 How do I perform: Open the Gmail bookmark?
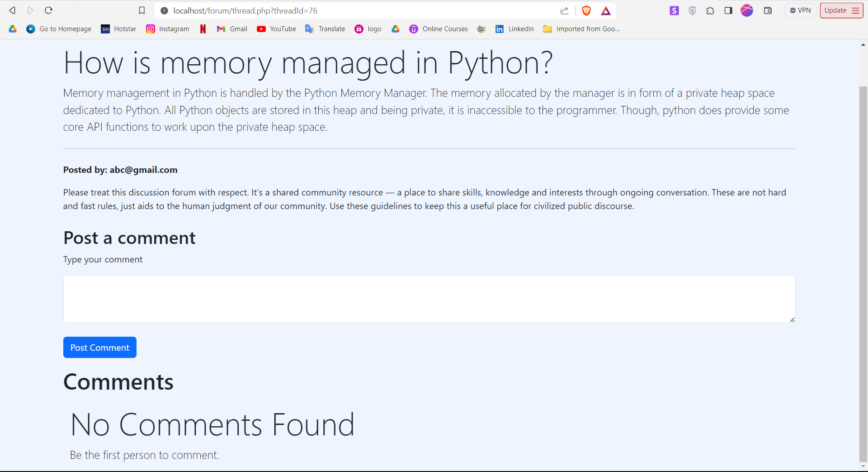click(x=232, y=29)
